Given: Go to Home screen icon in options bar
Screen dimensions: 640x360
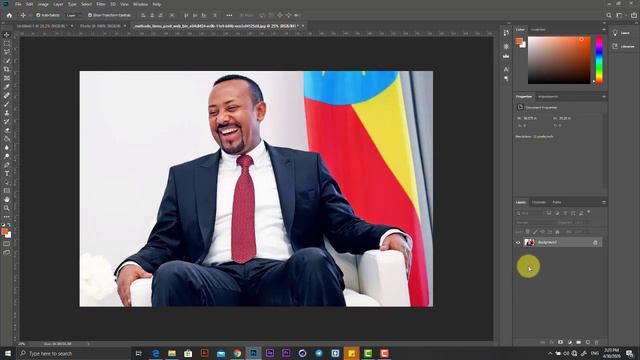Looking at the screenshot, I should tap(9, 15).
